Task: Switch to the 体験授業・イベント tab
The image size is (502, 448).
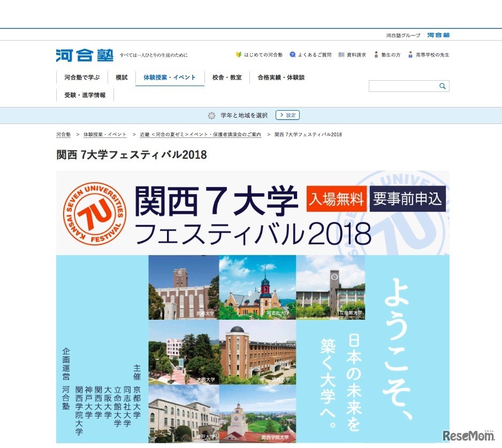Action: pyautogui.click(x=170, y=77)
